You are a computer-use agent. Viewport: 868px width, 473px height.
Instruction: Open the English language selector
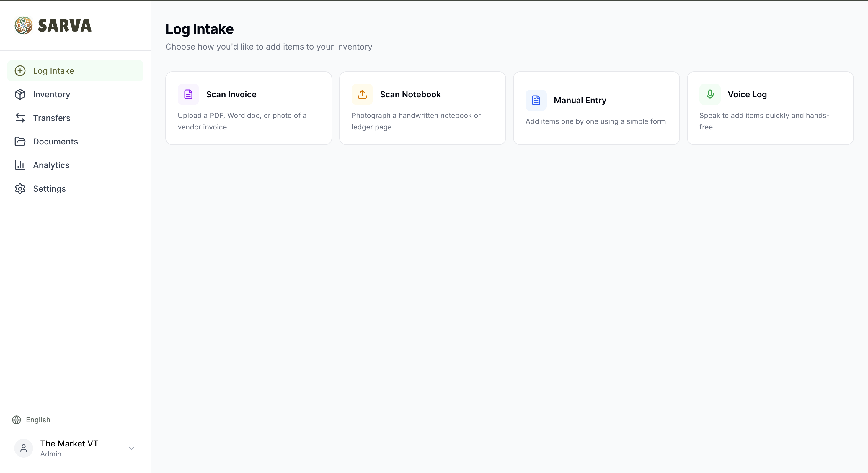point(38,420)
